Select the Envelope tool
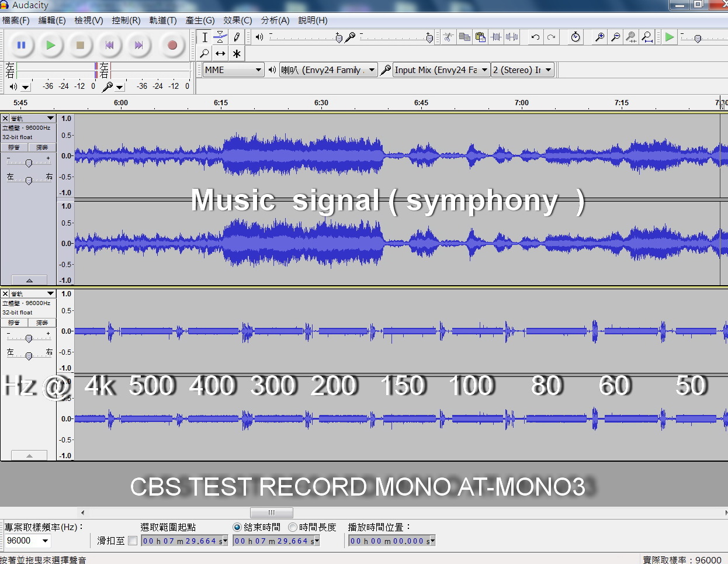 pos(220,37)
